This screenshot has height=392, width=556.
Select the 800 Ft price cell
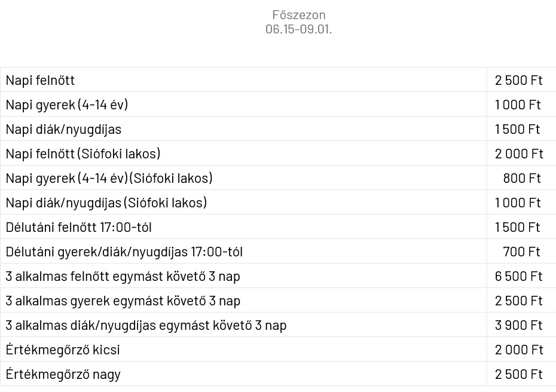[x=521, y=178]
